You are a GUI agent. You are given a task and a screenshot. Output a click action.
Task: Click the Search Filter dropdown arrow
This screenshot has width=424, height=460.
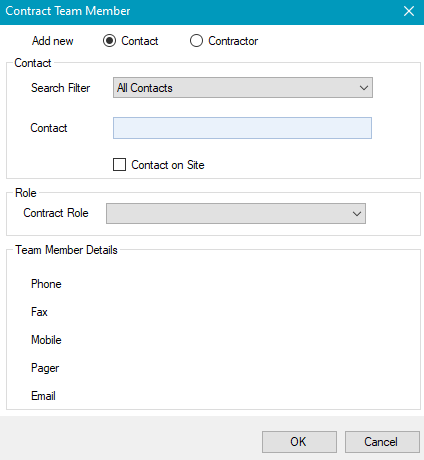(364, 88)
